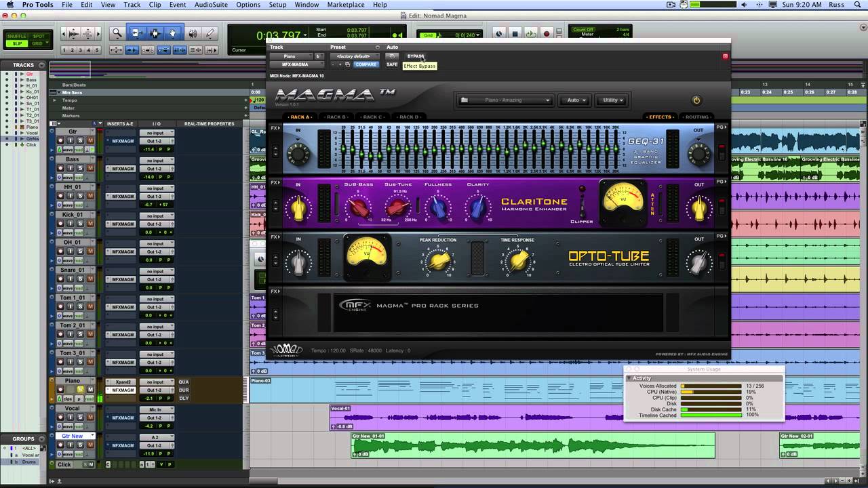Click the Apple menu icon
The width and height of the screenshot is (868, 488).
[x=9, y=5]
